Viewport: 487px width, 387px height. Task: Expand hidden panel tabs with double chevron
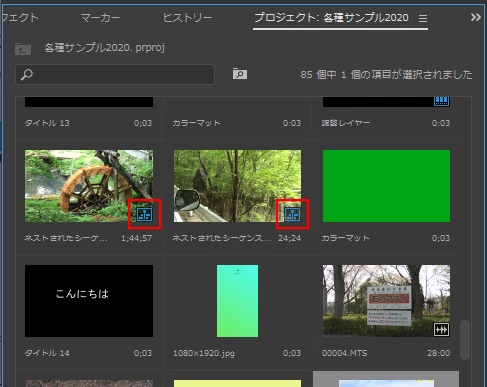point(476,17)
